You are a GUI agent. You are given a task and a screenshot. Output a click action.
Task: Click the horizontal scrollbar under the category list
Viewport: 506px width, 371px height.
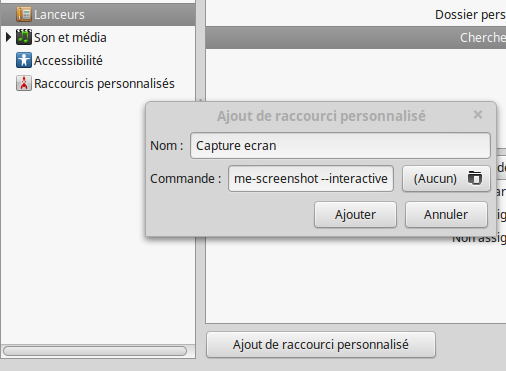click(x=95, y=351)
